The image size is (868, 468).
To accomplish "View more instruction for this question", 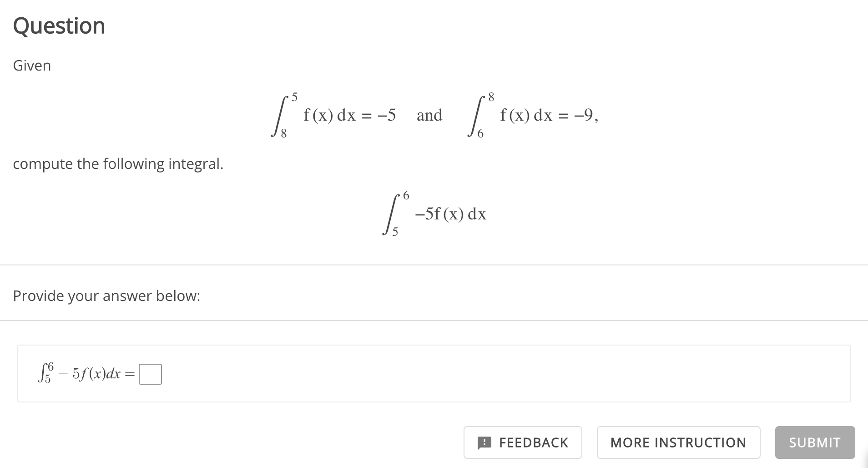I will tap(678, 443).
